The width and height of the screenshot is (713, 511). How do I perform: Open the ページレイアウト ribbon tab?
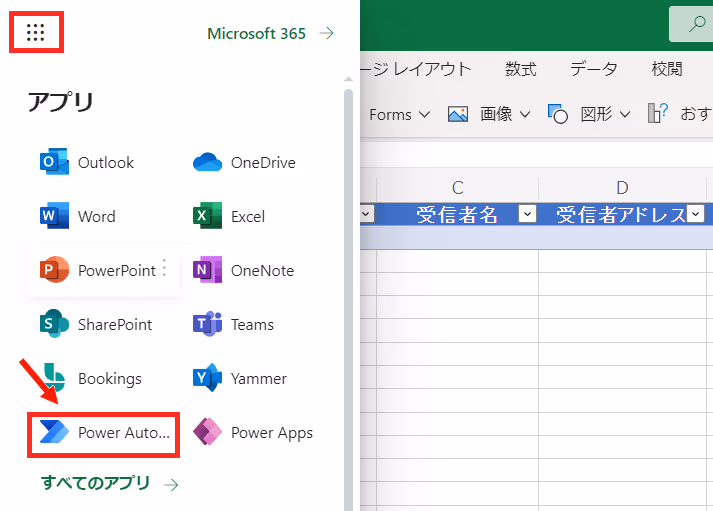pyautogui.click(x=416, y=69)
